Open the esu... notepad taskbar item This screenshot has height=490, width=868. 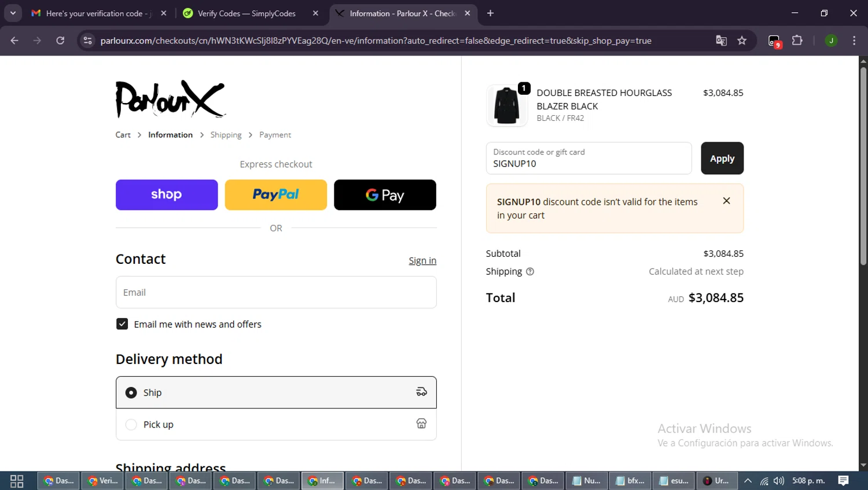coord(674,481)
